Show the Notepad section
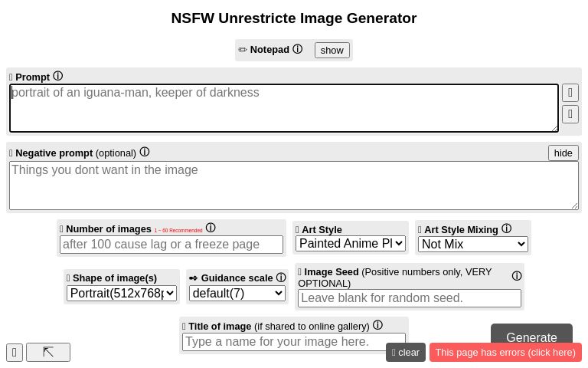The height and width of the screenshot is (368, 588). click(332, 50)
